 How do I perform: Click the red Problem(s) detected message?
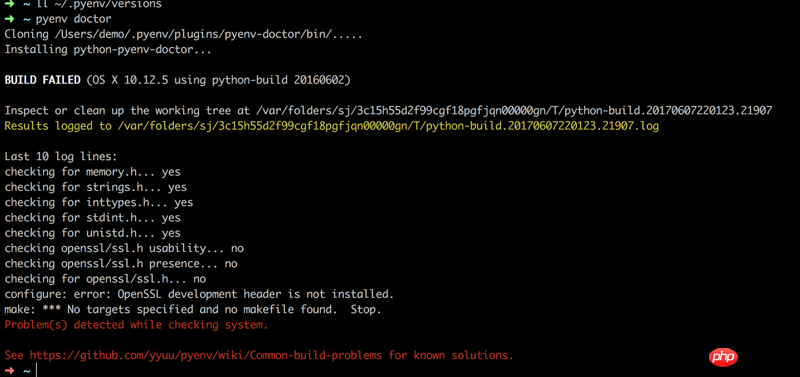136,325
